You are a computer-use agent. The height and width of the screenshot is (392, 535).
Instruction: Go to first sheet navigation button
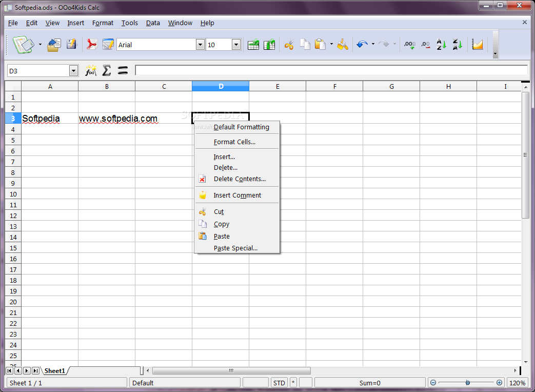(x=10, y=370)
